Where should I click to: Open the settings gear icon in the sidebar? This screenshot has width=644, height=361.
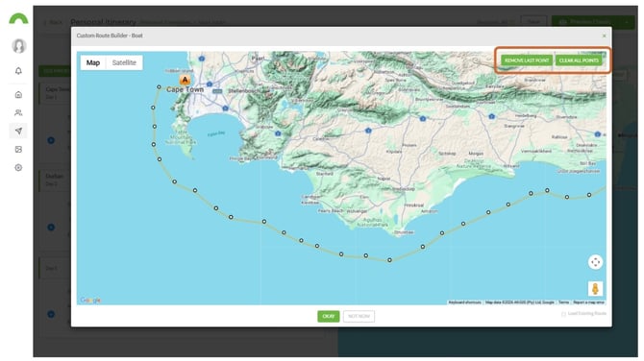point(18,167)
